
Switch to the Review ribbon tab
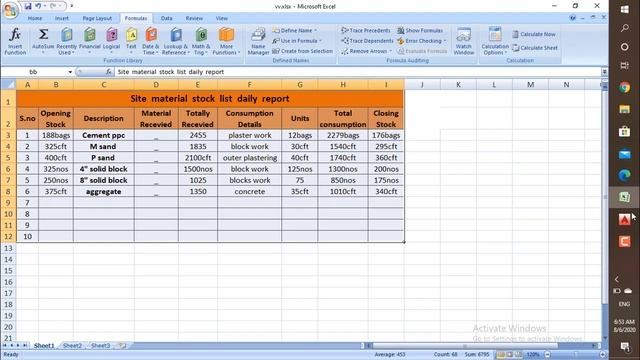[194, 18]
